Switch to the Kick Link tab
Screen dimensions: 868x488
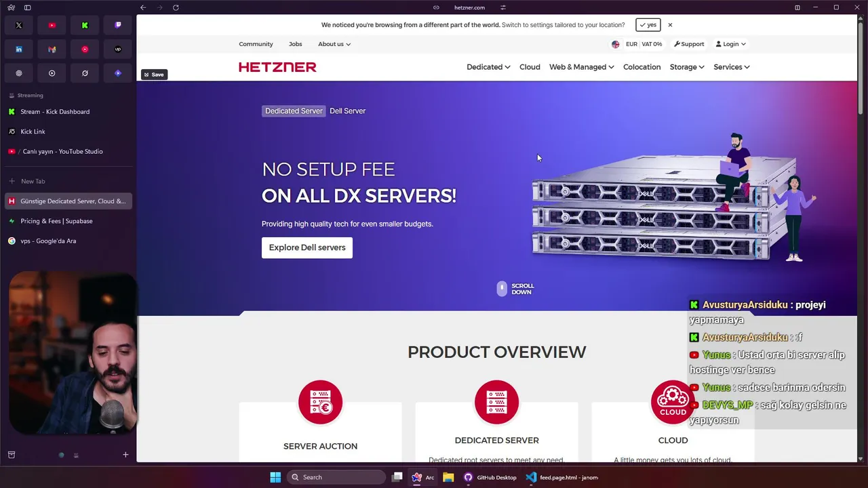click(x=68, y=131)
